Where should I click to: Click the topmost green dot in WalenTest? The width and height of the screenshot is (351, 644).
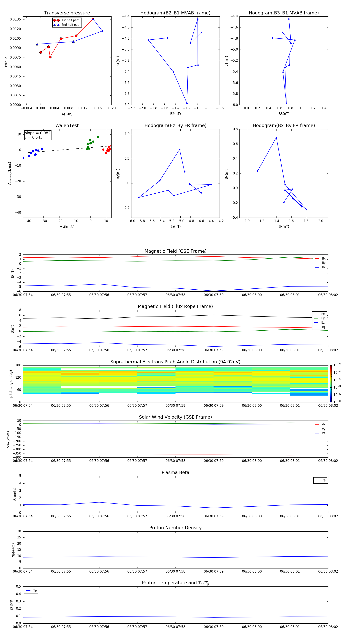point(98,137)
